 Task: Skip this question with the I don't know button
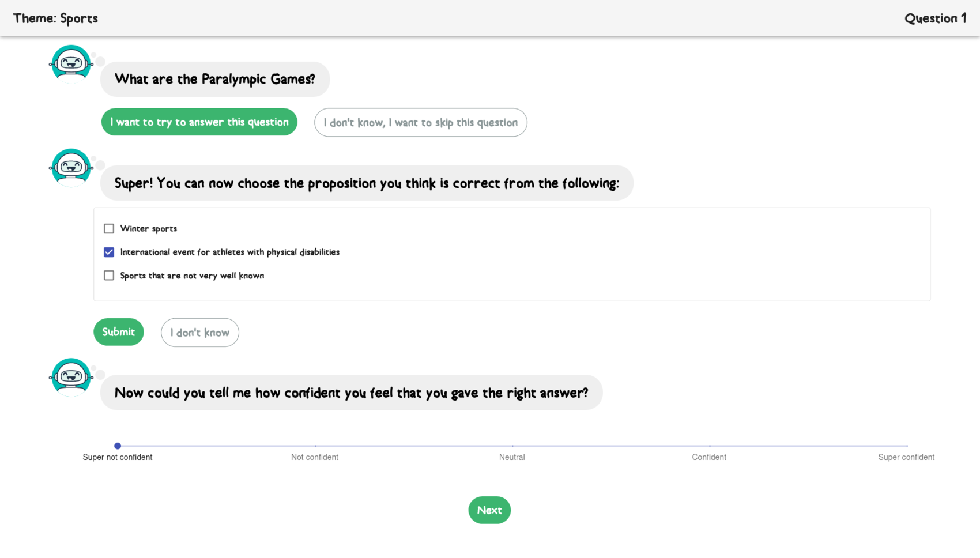[420, 123]
